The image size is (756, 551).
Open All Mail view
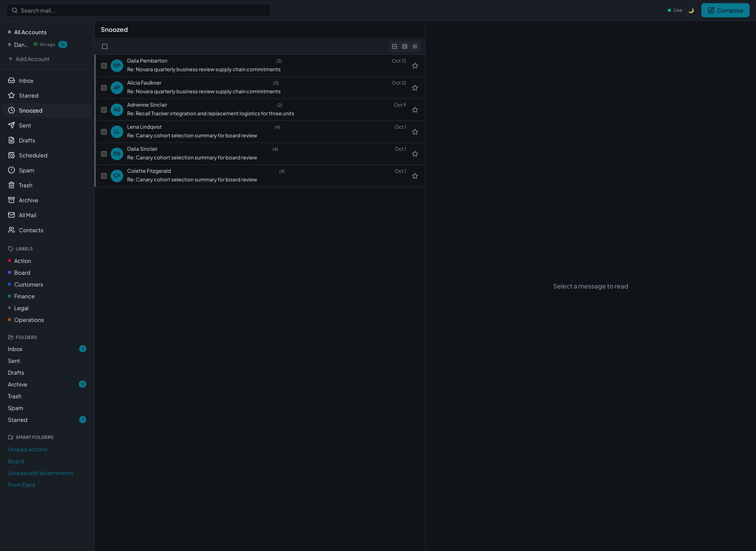pyautogui.click(x=47, y=215)
